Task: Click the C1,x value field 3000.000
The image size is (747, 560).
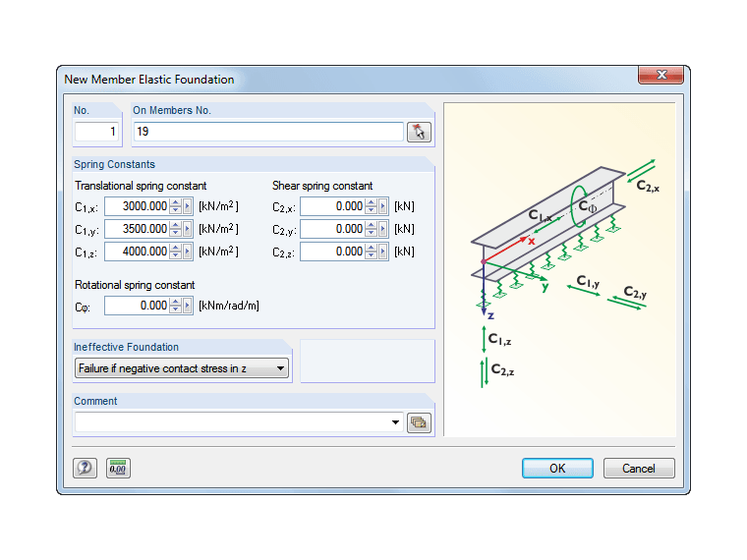Action: (x=138, y=206)
